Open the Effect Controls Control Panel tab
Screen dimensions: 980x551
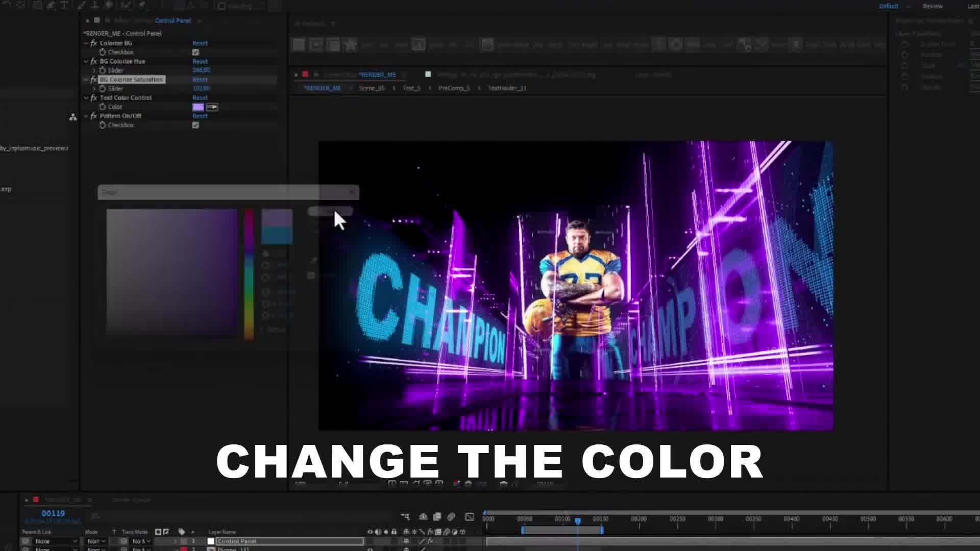[x=173, y=21]
